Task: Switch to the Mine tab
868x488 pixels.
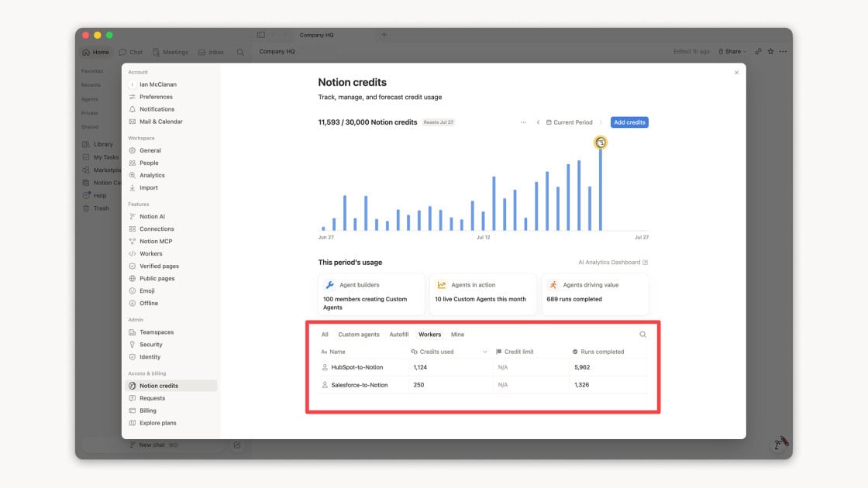Action: [x=457, y=335]
